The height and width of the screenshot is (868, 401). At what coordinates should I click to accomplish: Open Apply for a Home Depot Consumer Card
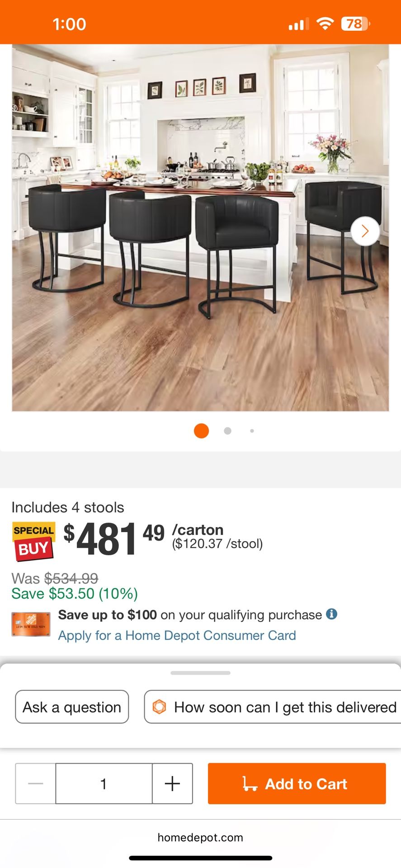coord(177,635)
